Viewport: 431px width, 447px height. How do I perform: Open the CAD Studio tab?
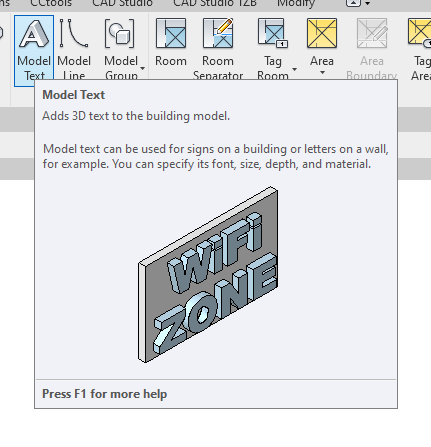(x=122, y=4)
